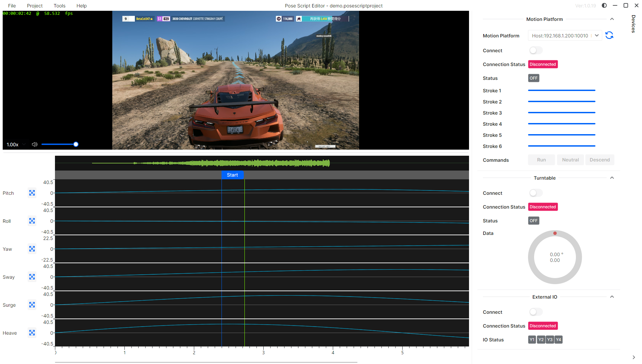The width and height of the screenshot is (642, 364).
Task: Click the Stroke 1 slider bar
Action: [x=561, y=90]
